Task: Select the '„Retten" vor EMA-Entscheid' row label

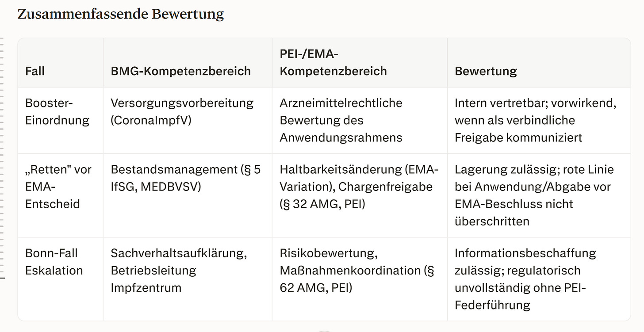Action: pyautogui.click(x=58, y=187)
